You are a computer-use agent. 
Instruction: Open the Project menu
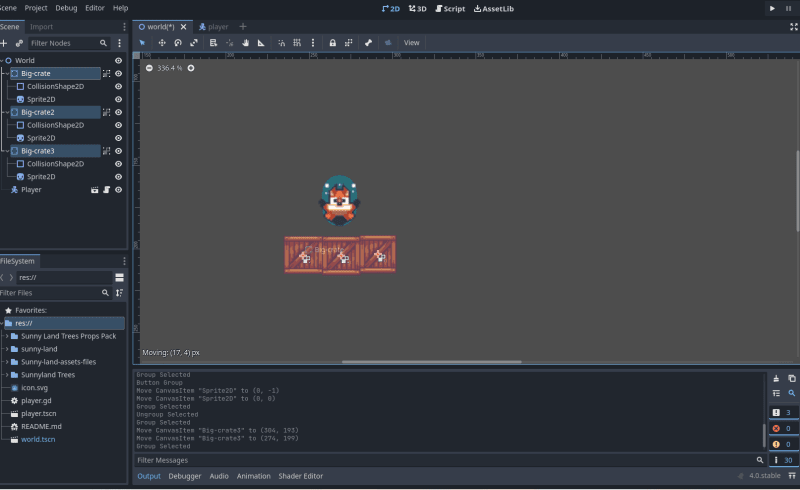coord(36,8)
